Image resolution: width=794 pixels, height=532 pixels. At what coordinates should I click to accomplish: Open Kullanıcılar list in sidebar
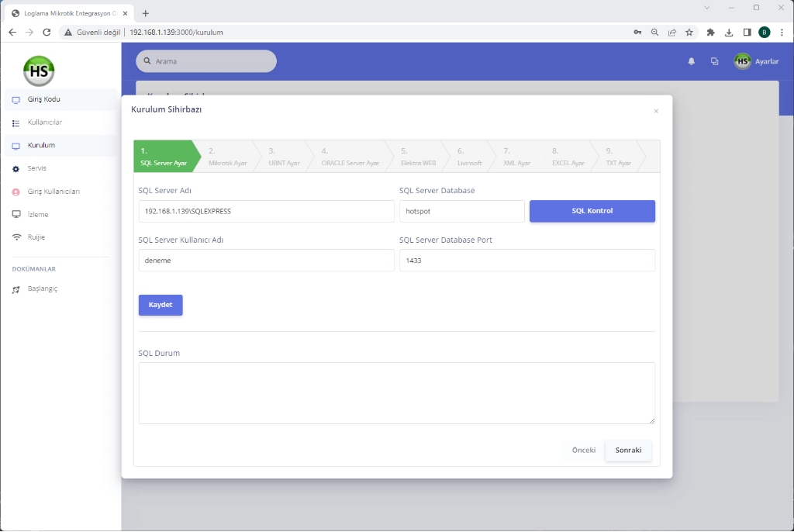[x=44, y=123]
